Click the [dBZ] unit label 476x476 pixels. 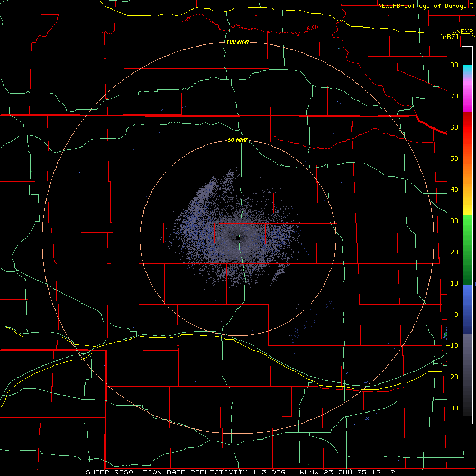449,36
